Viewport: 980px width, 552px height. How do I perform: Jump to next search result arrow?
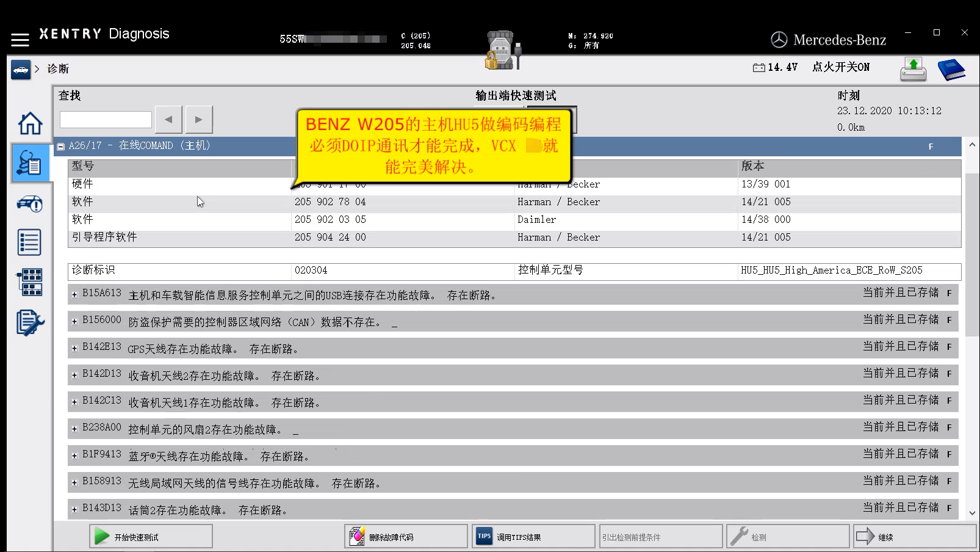pos(199,119)
